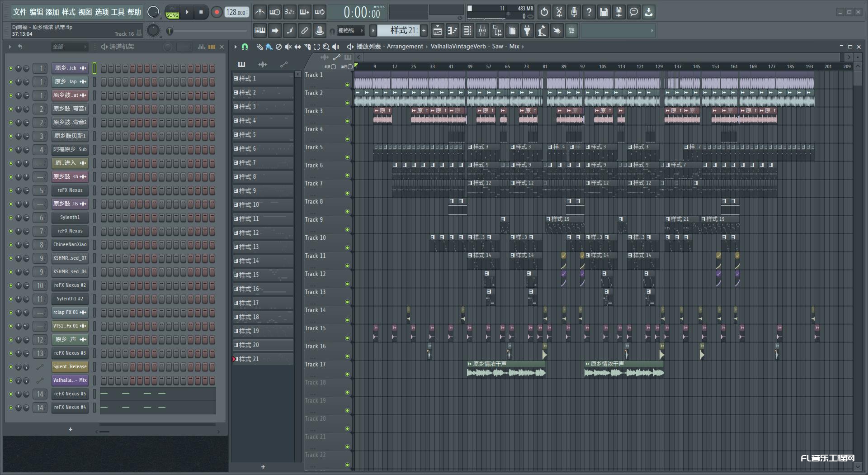The image size is (868, 475).
Task: Open the plugin picker plug icon
Action: click(527, 31)
